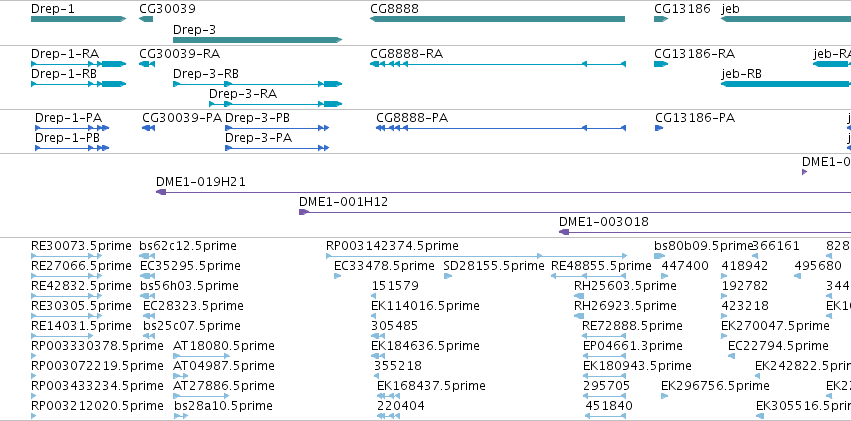Click the CG8888 gene feature bar

coord(497,19)
